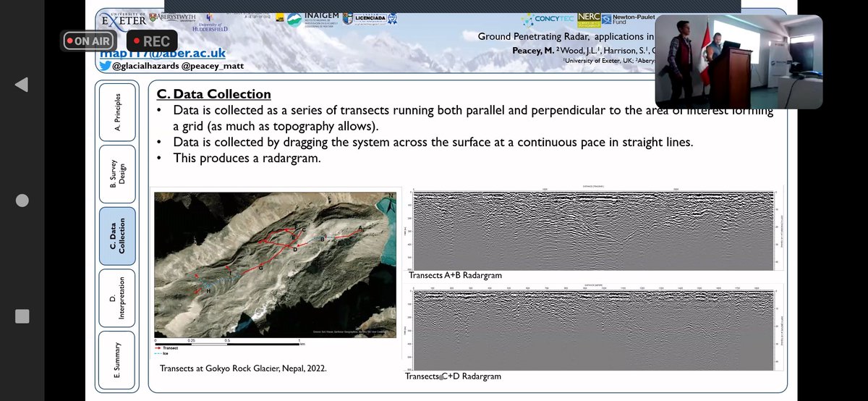Click the INAIGEM logo
The height and width of the screenshot is (401, 868).
coord(312,20)
